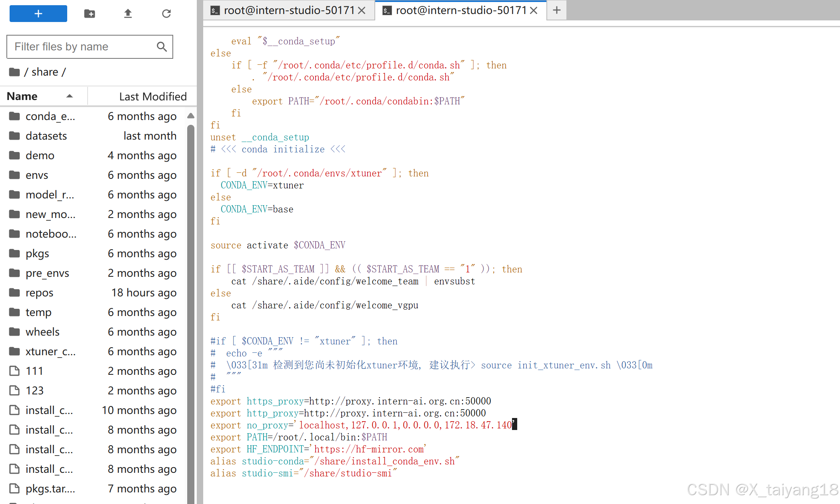Click the search magnifier icon in filter box
840x504 pixels.
[x=162, y=47]
